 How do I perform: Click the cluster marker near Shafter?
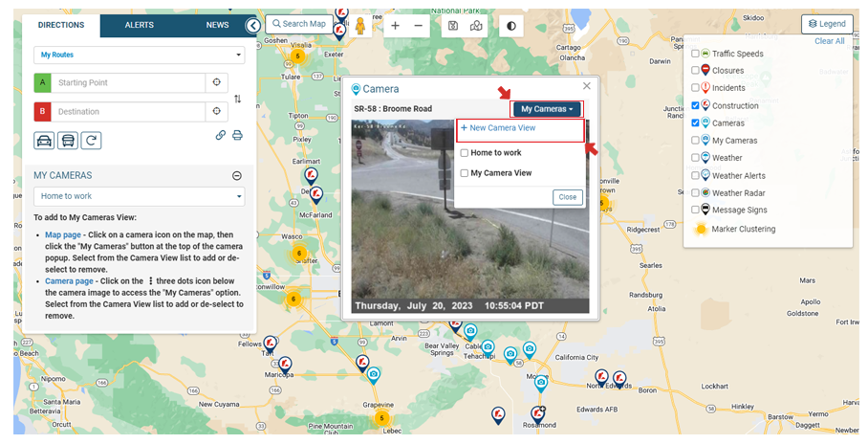(x=299, y=254)
